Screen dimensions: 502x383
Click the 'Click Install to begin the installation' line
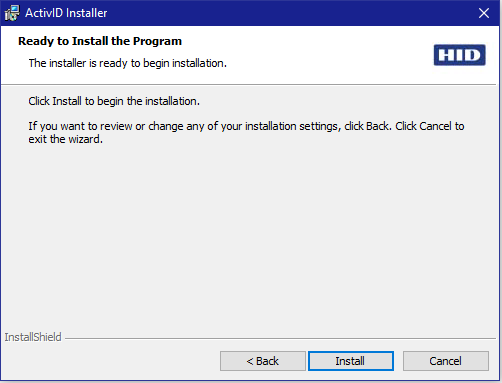114,101
